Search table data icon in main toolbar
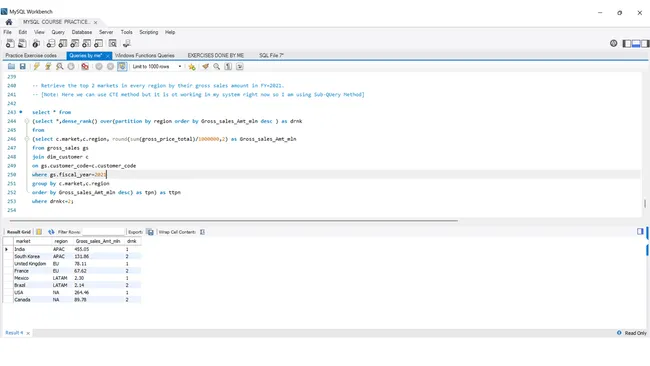 coord(113,44)
